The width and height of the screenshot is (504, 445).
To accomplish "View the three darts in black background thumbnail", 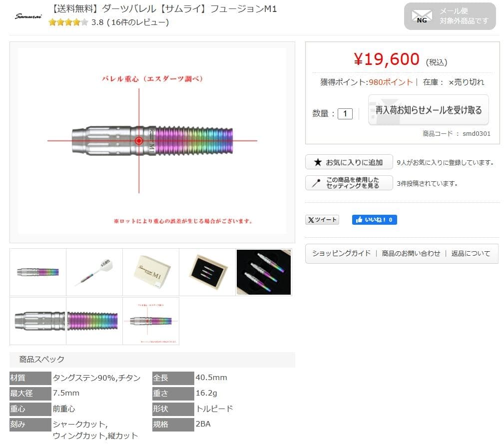I will click(263, 272).
